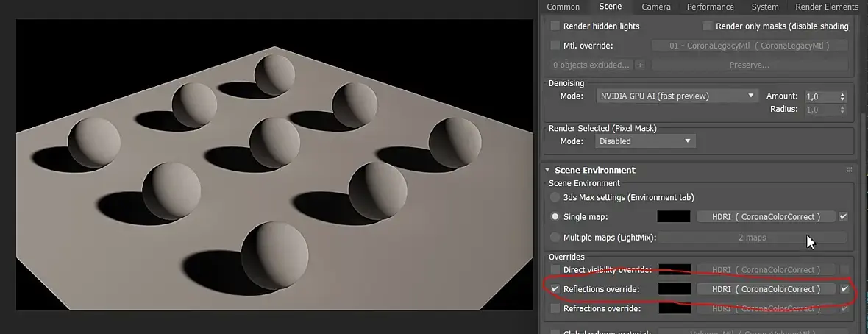Select Multiple maps (LightMix) radio button
The width and height of the screenshot is (868, 334).
click(x=555, y=237)
